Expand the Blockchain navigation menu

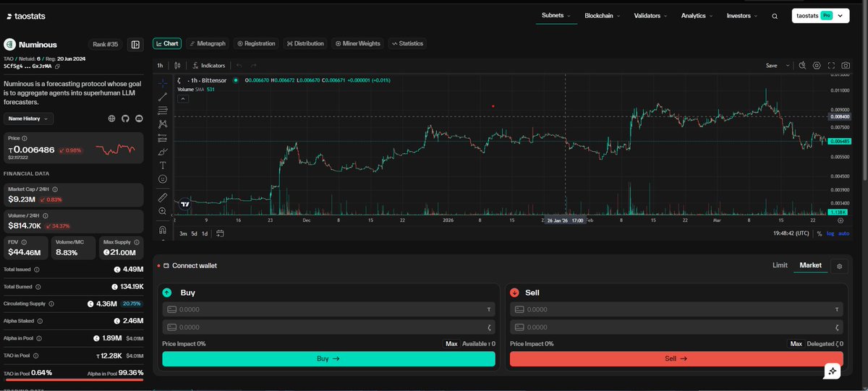[603, 15]
